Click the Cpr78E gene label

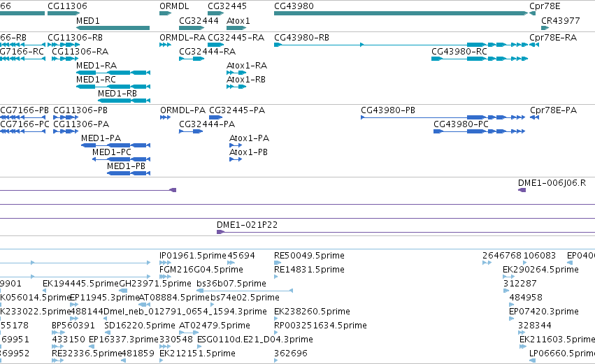pyautogui.click(x=545, y=6)
